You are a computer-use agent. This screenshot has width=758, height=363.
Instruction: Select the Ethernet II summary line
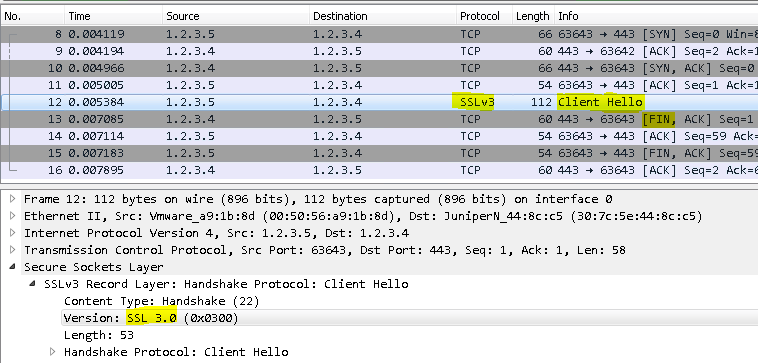tap(363, 216)
